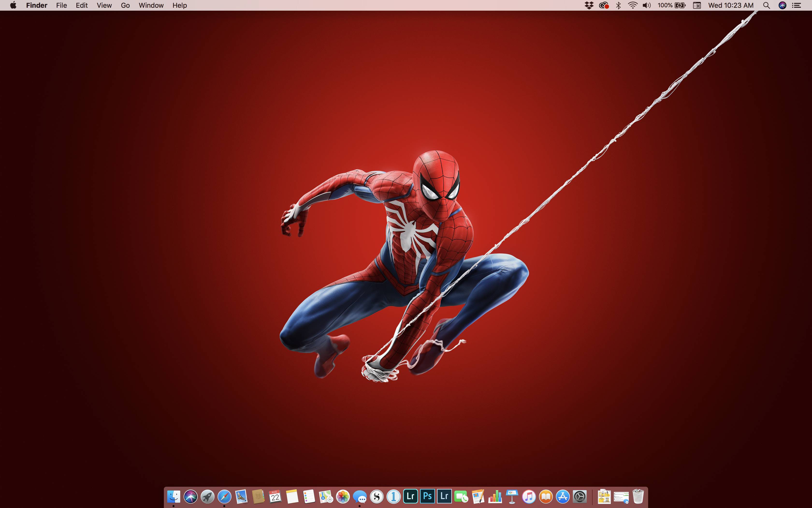Open the App Store icon

point(563,496)
